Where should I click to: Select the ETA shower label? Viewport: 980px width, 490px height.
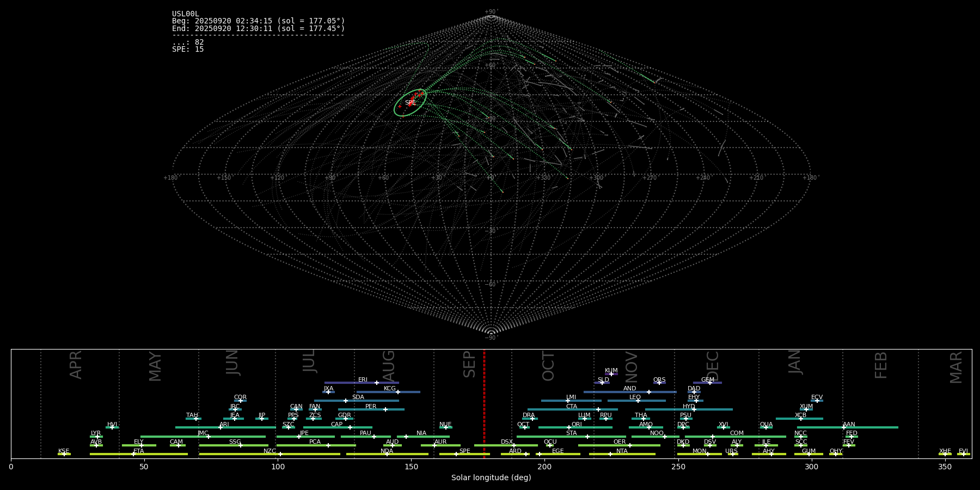tap(139, 451)
